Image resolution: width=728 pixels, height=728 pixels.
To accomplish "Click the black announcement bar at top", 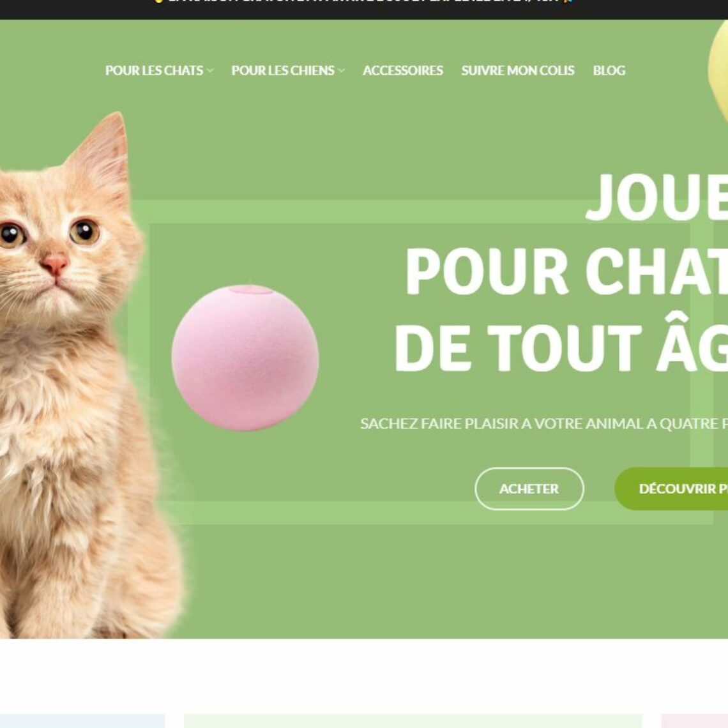I will pyautogui.click(x=364, y=8).
